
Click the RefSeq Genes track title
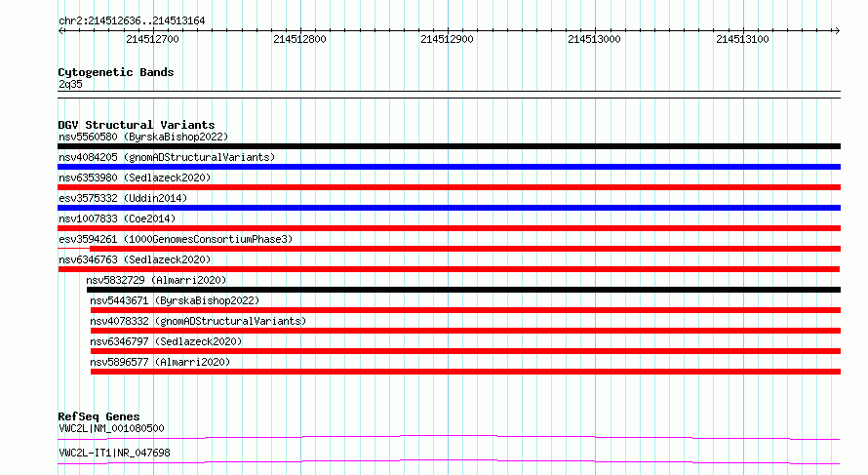99,416
